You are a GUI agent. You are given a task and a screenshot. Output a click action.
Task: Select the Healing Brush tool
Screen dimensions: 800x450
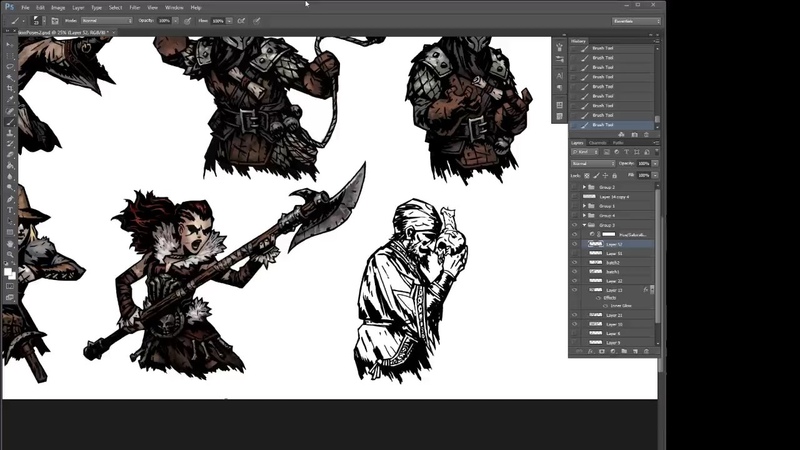[x=10, y=110]
